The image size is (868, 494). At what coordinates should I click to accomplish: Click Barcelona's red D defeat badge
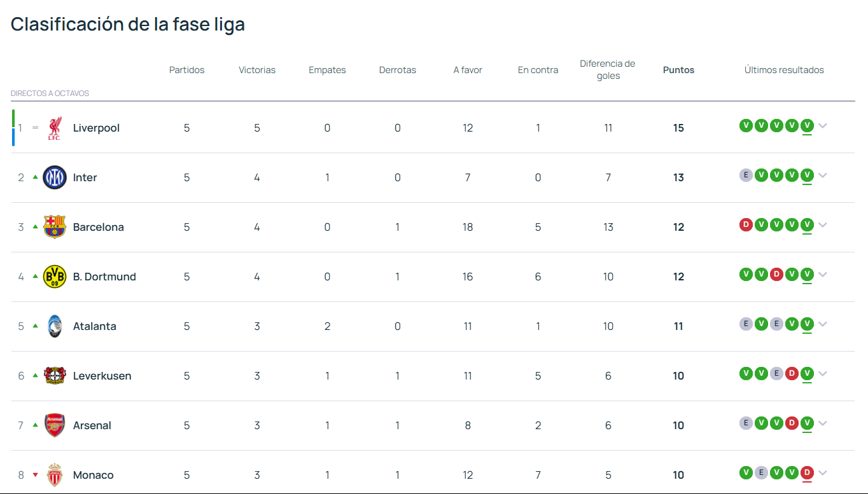point(746,224)
